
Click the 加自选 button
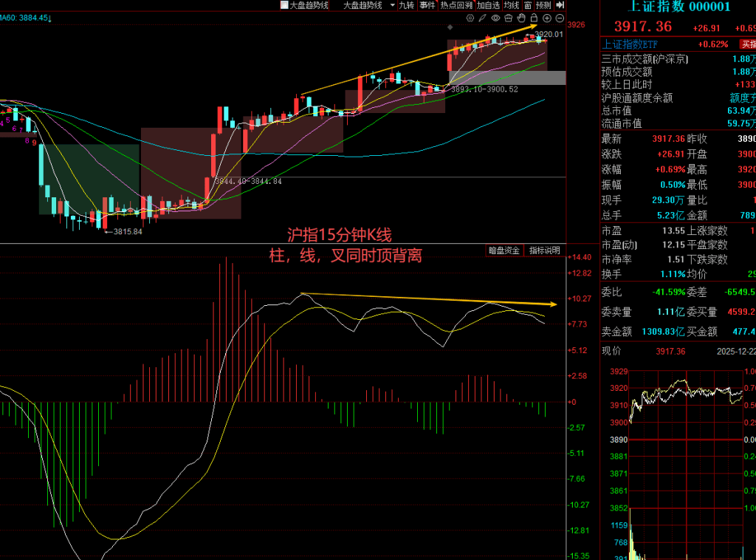[489, 5]
